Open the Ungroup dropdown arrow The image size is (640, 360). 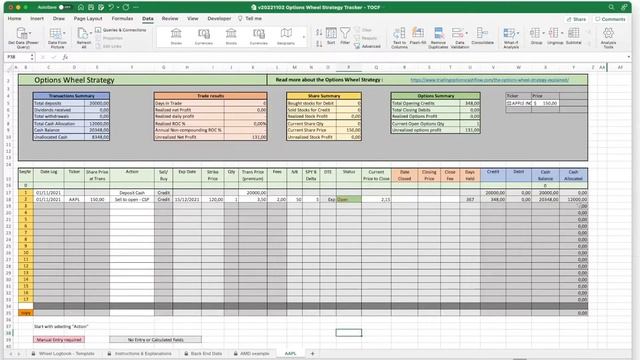click(x=562, y=33)
